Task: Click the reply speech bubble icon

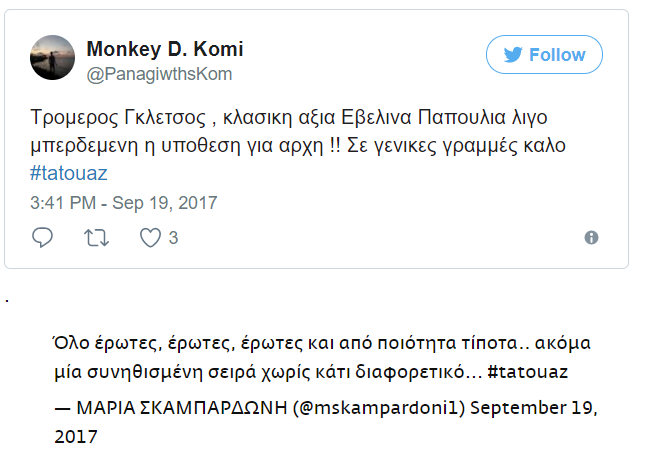Action: click(43, 237)
